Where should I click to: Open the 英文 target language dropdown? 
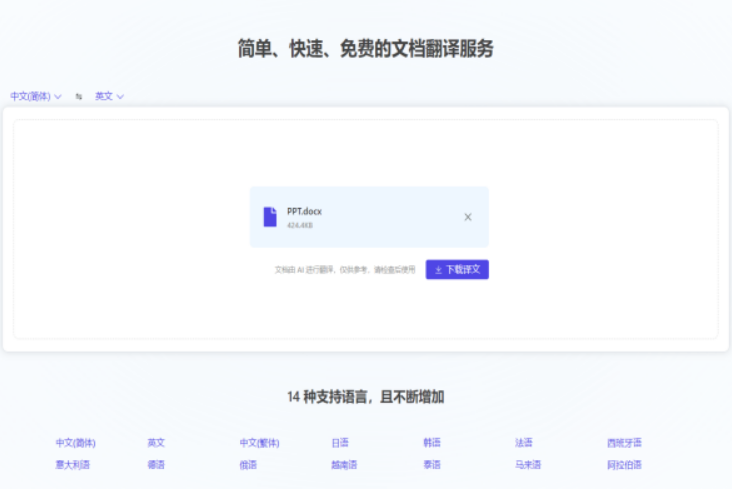click(x=109, y=97)
